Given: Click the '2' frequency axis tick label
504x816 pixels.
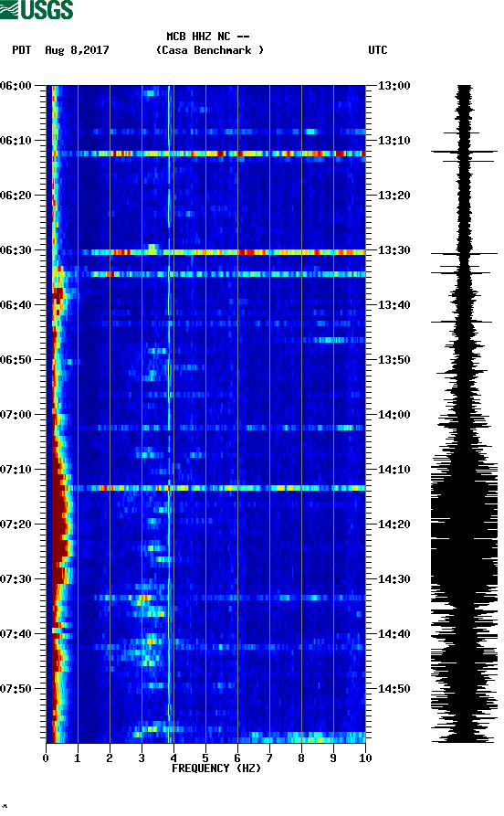Looking at the screenshot, I should tap(110, 758).
